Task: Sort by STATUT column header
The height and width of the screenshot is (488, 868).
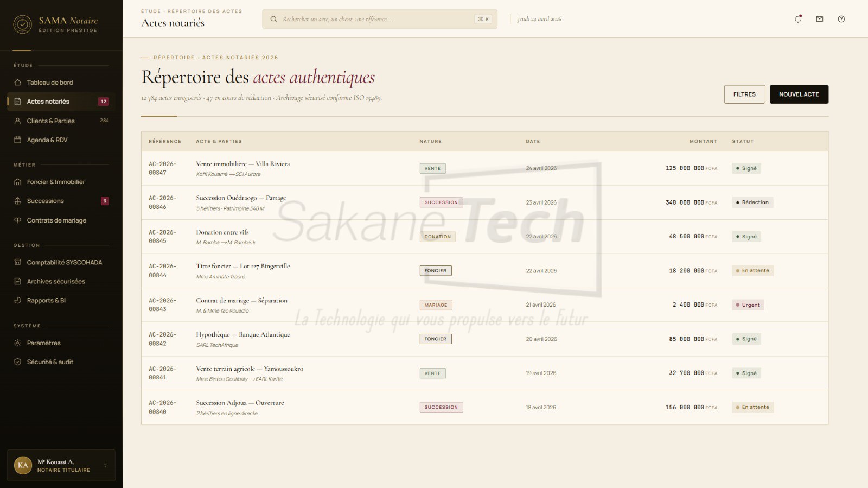Action: pos(743,141)
